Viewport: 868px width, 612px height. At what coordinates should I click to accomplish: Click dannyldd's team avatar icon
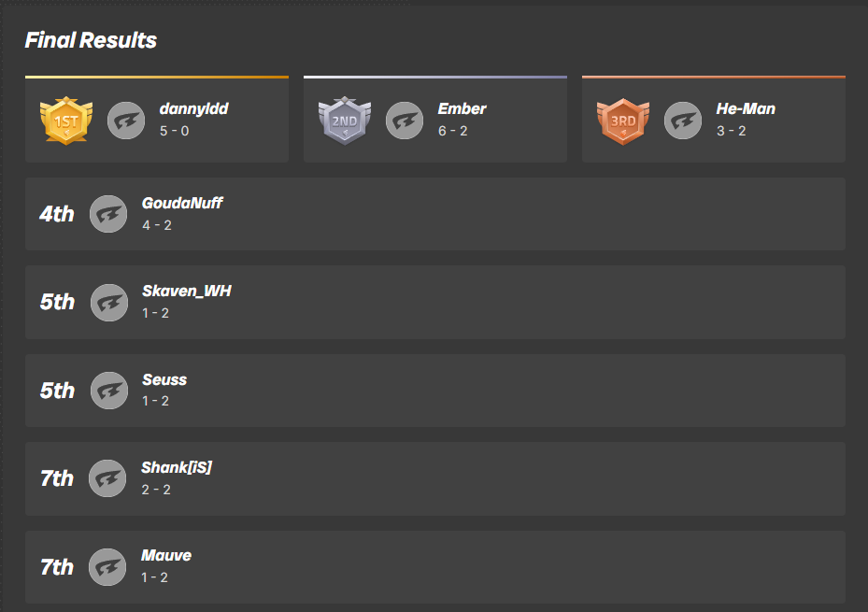(x=126, y=121)
